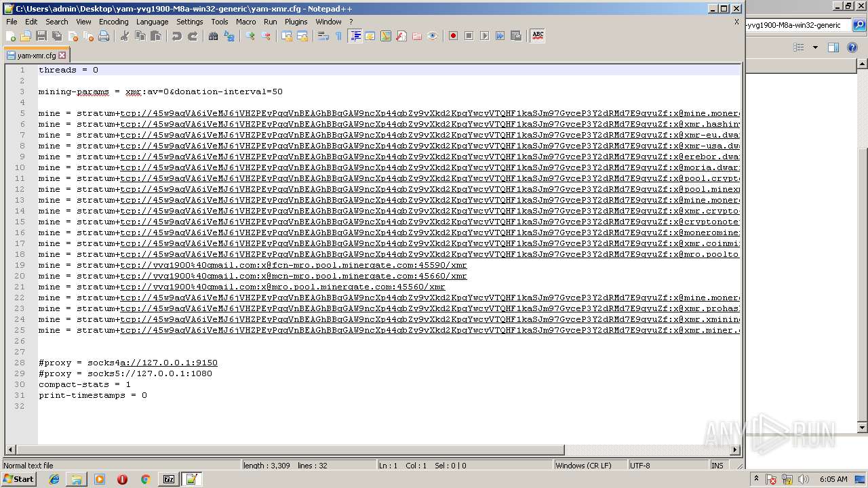Click Explorer search magnifier button
This screenshot has height=488, width=868.
(x=859, y=25)
